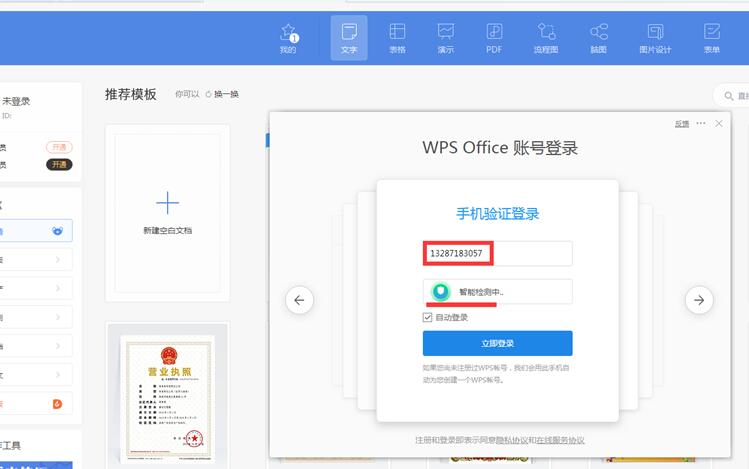This screenshot has width=749, height=469.
Task: Toggle the 自动登录 checkbox
Action: (x=428, y=318)
